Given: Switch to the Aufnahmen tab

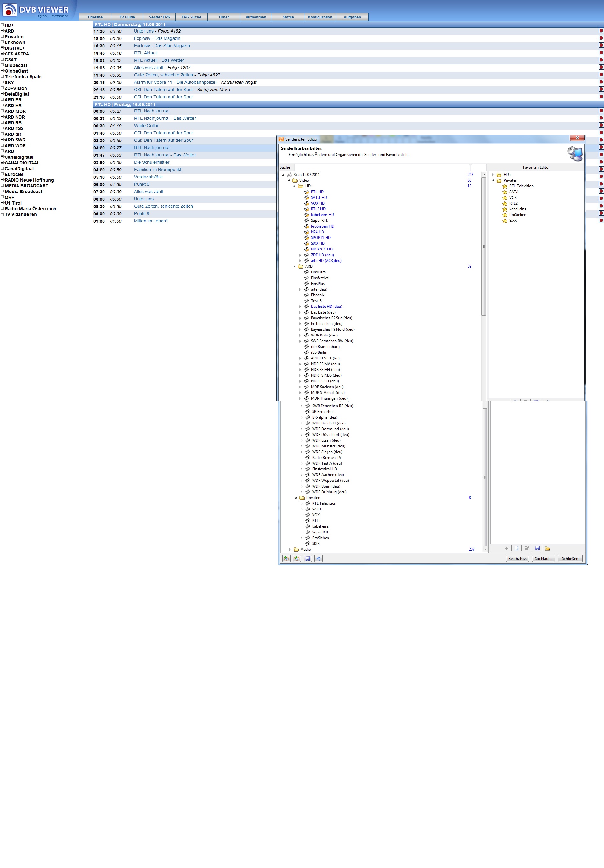Looking at the screenshot, I should pos(255,17).
